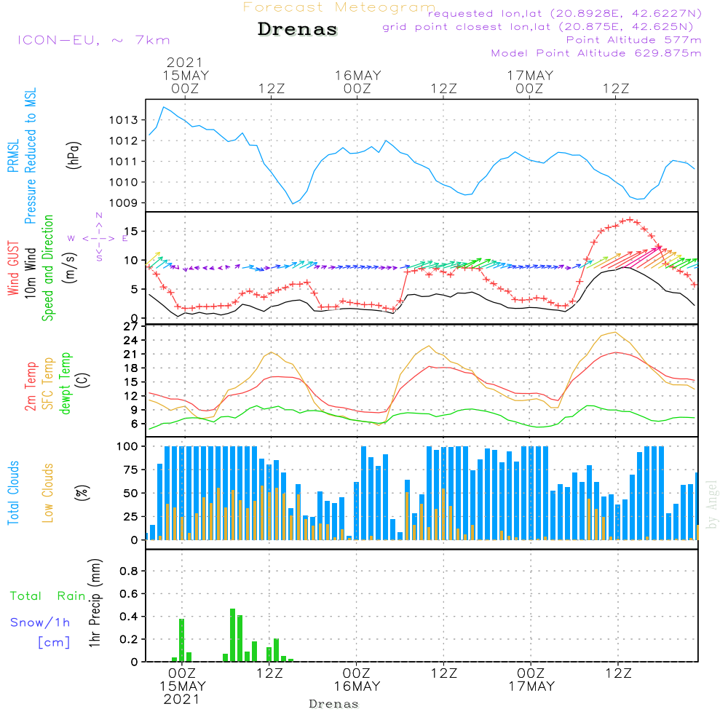
Task: Click the Drenas title at top
Action: coord(297,29)
